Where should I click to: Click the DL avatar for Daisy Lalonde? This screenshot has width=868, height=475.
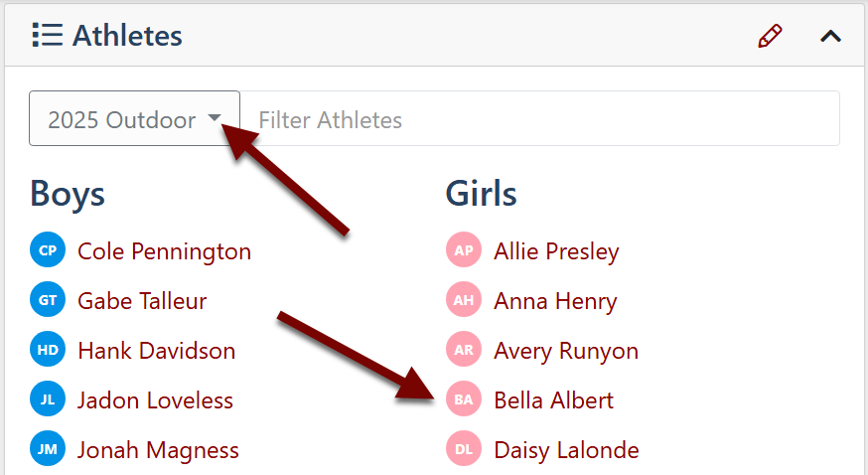coord(464,448)
